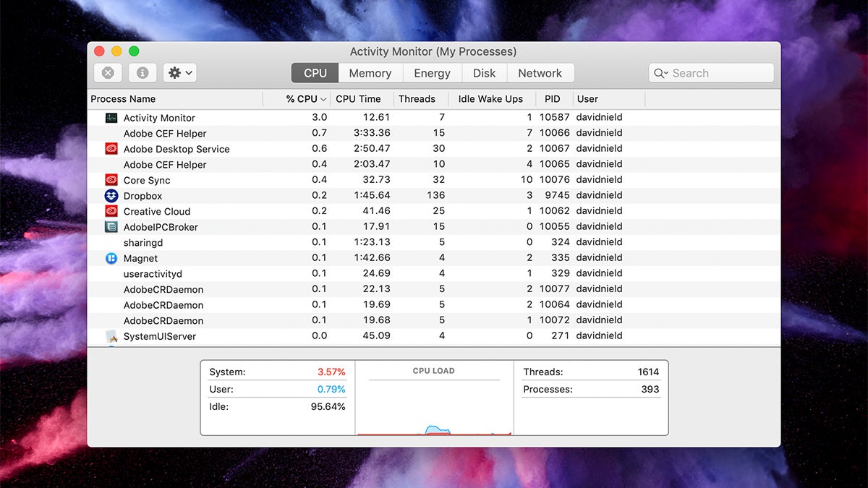Click the Adobe Desktop Service icon
The image size is (868, 488).
(110, 148)
